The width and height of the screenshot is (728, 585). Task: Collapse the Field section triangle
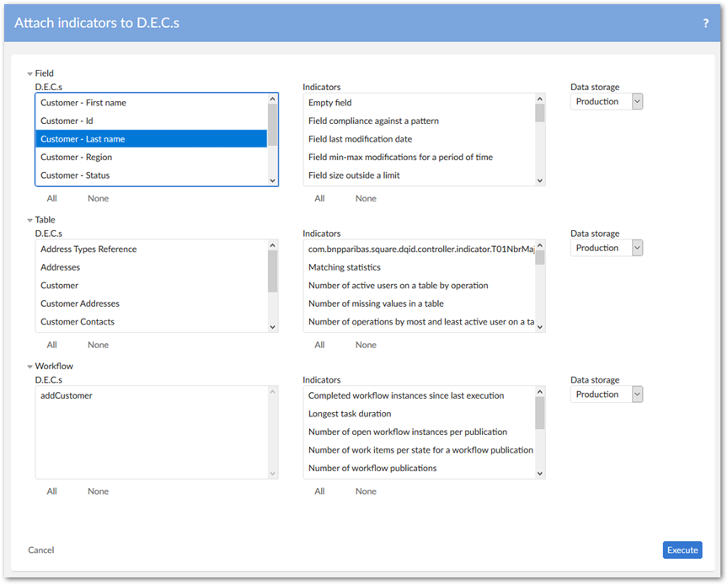click(30, 74)
